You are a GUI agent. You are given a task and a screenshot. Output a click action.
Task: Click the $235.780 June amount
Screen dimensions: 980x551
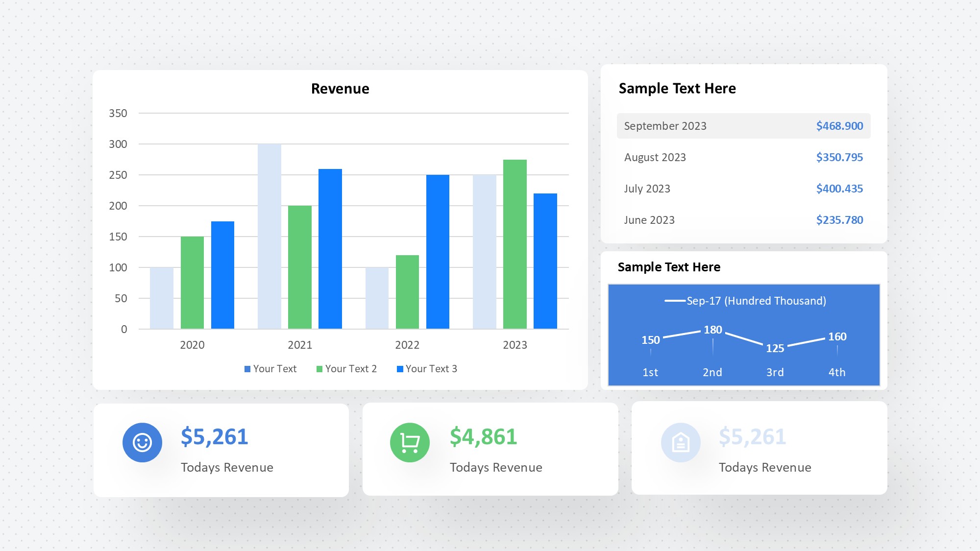pos(839,220)
